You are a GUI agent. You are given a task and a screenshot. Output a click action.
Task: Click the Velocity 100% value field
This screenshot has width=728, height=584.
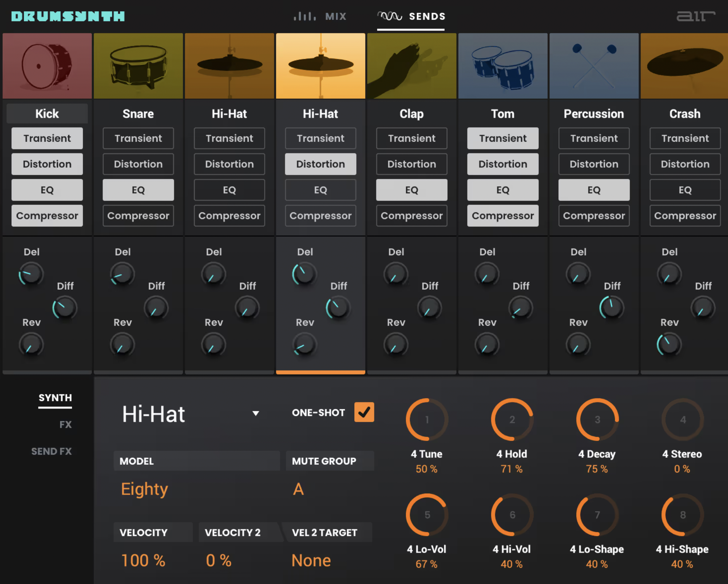pos(143,560)
